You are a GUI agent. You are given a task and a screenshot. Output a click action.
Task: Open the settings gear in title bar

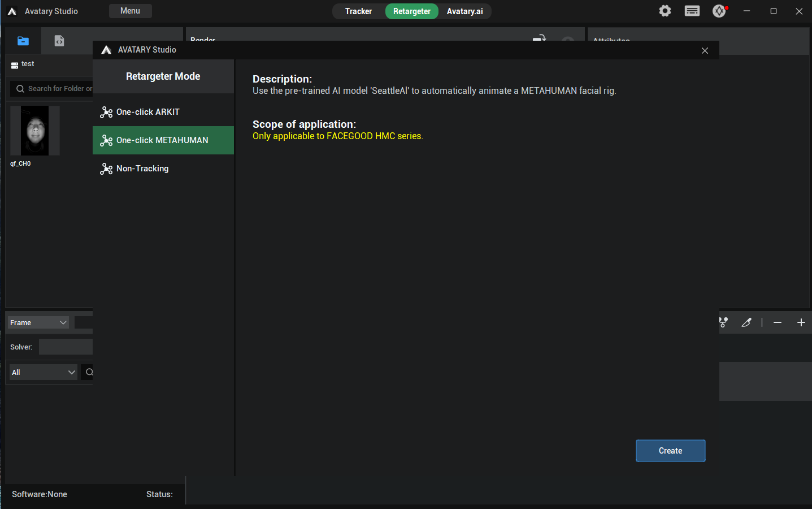[665, 11]
